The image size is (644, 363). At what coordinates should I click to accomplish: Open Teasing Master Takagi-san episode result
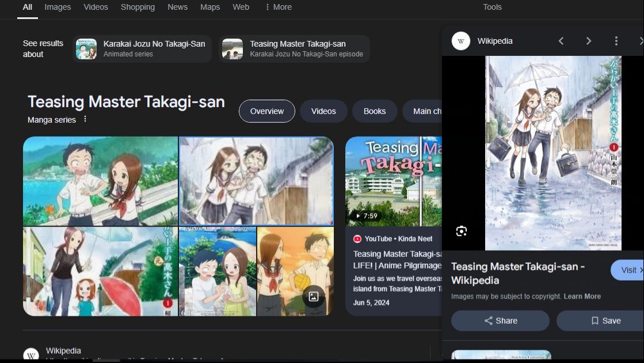point(295,49)
